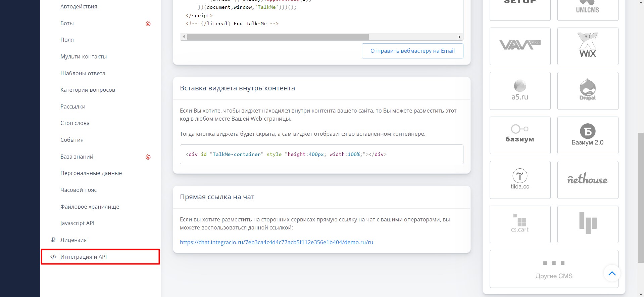
Task: Click the code scrollbar left arrow
Action: [x=184, y=37]
